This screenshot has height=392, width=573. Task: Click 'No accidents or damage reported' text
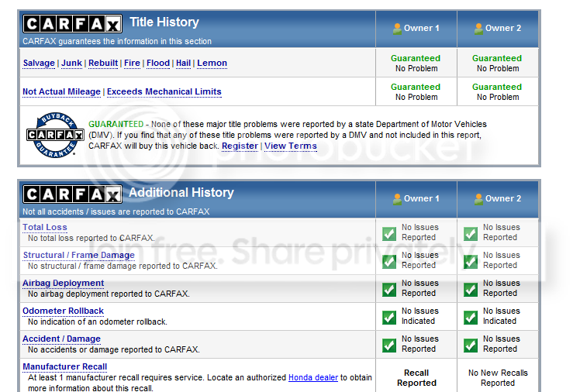114,349
